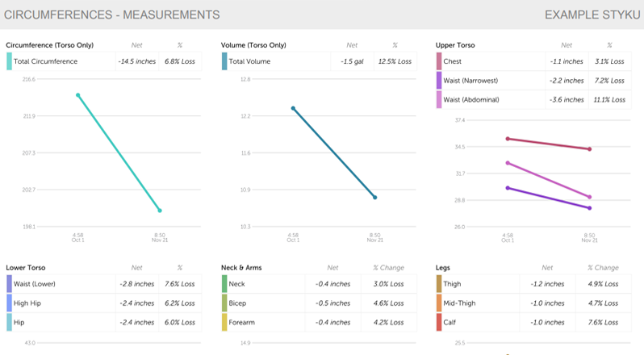The image size is (644, 355).
Task: Click the Thigh legend color swatch
Action: click(x=439, y=284)
